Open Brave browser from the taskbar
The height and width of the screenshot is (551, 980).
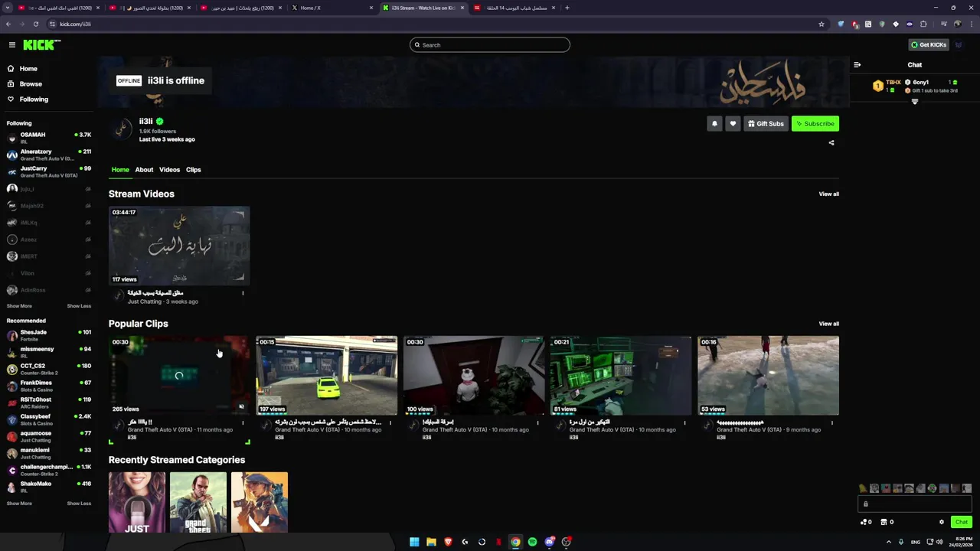tap(448, 542)
